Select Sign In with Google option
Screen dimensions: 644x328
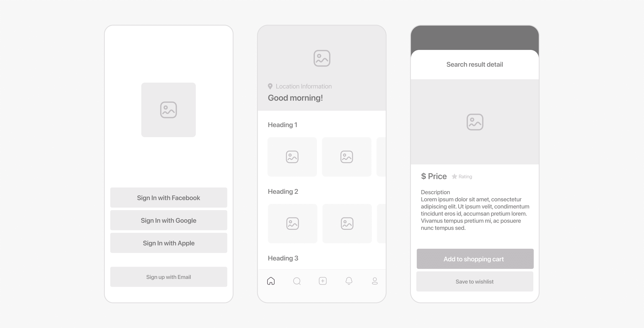(x=169, y=220)
